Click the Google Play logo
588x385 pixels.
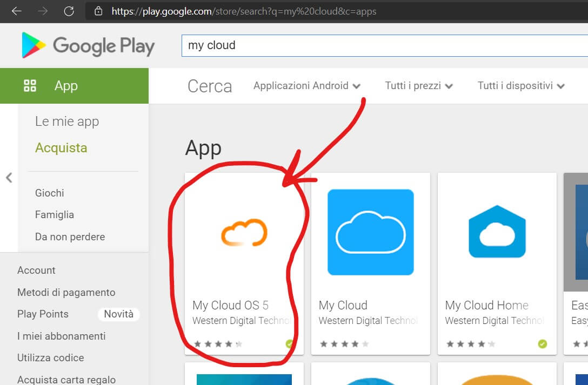[x=88, y=46]
